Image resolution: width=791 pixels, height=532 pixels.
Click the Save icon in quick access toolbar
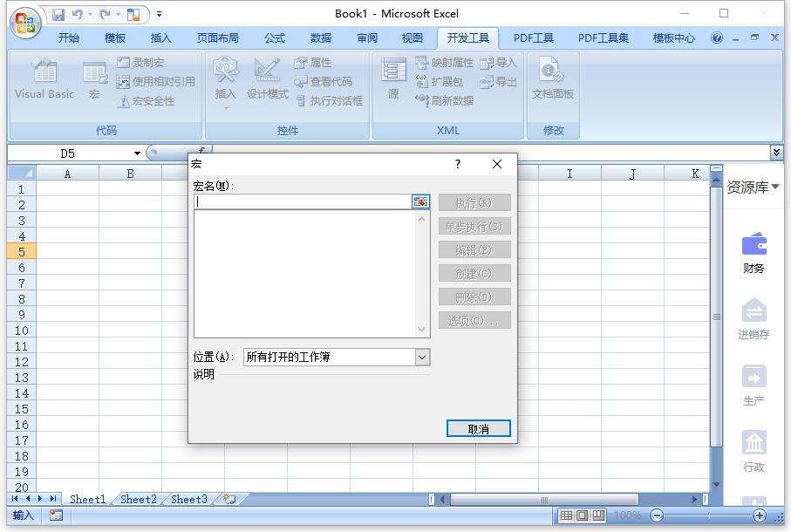(x=58, y=15)
